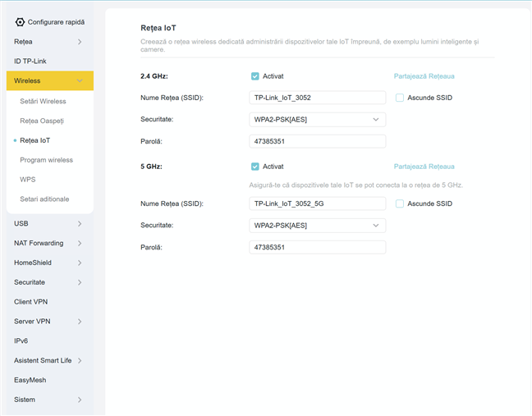
Task: Click Partajează Rețeaua link for 2.4 GHz
Action: tap(424, 76)
